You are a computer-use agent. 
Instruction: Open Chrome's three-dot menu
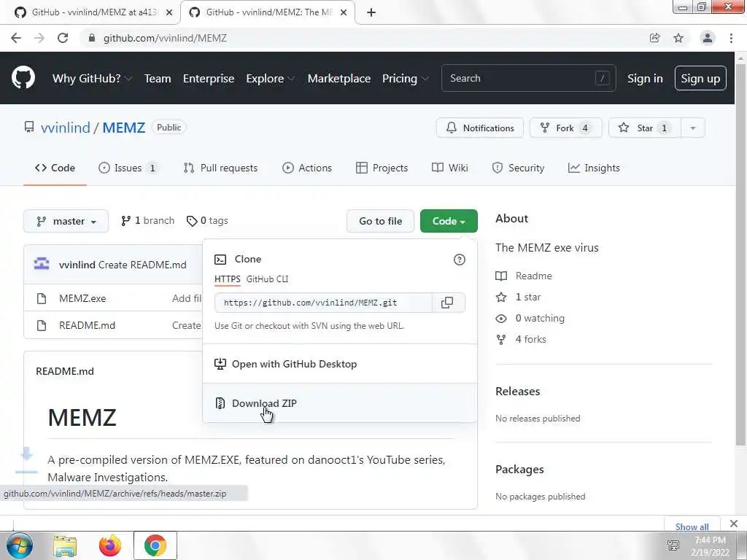pos(731,38)
